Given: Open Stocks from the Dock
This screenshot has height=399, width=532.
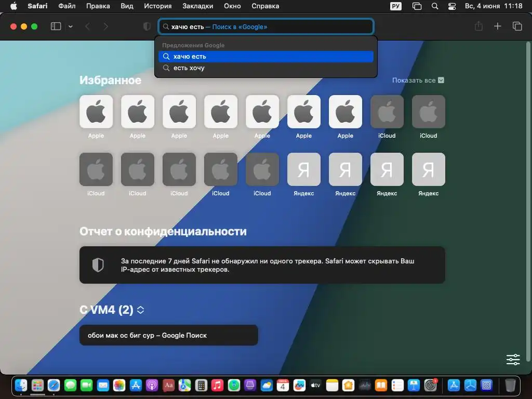Looking at the screenshot, I should 365,385.
